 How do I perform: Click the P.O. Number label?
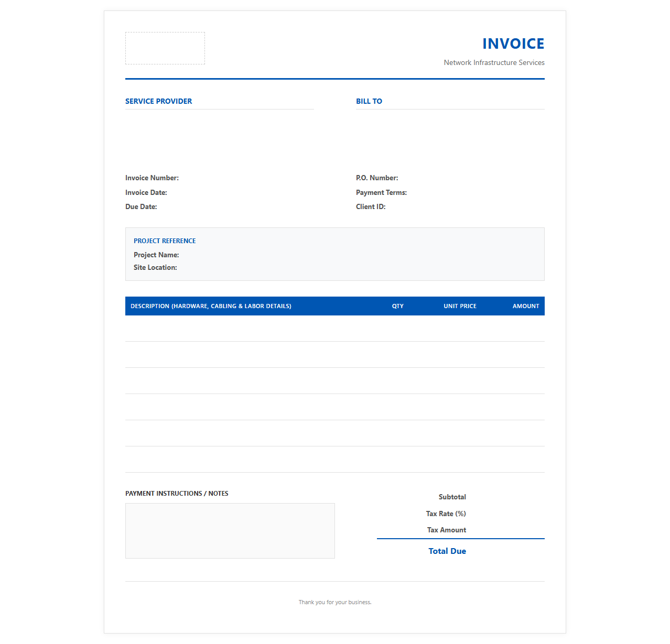tap(377, 178)
